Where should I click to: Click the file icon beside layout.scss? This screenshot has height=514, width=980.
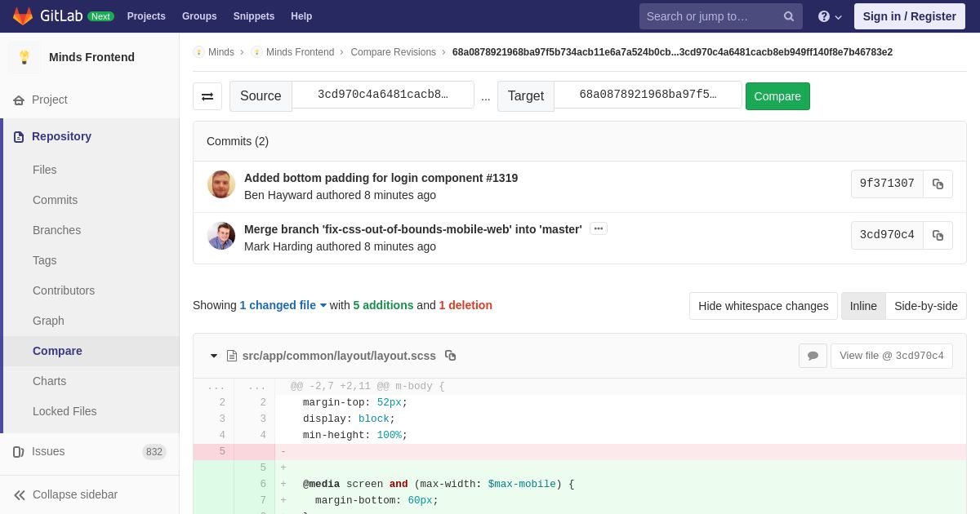pos(232,356)
